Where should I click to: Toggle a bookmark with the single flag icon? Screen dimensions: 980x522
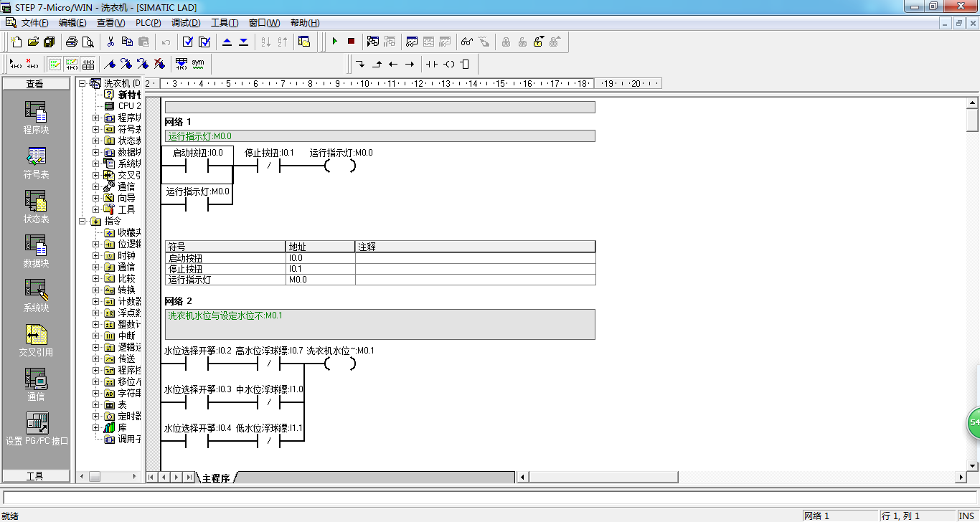tap(110, 64)
